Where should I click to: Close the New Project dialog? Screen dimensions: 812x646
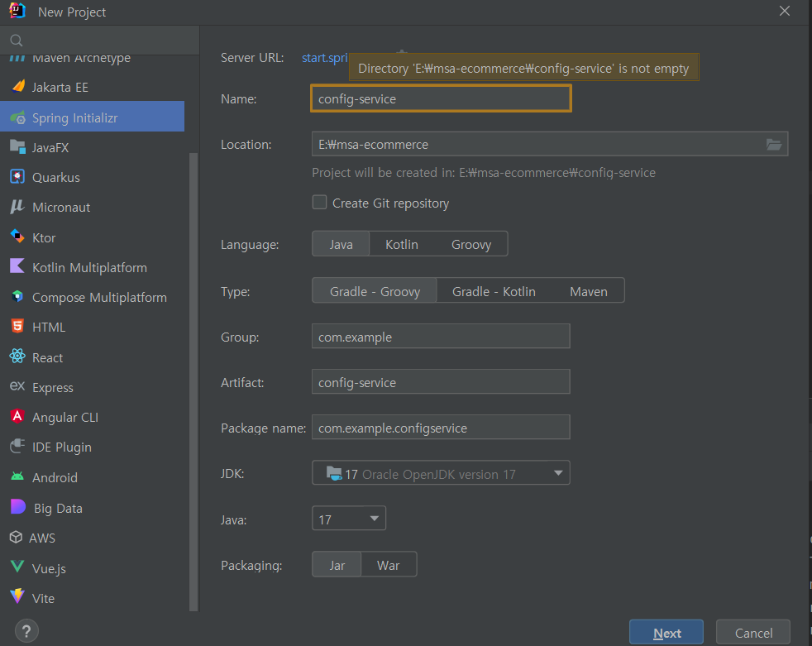tap(785, 11)
